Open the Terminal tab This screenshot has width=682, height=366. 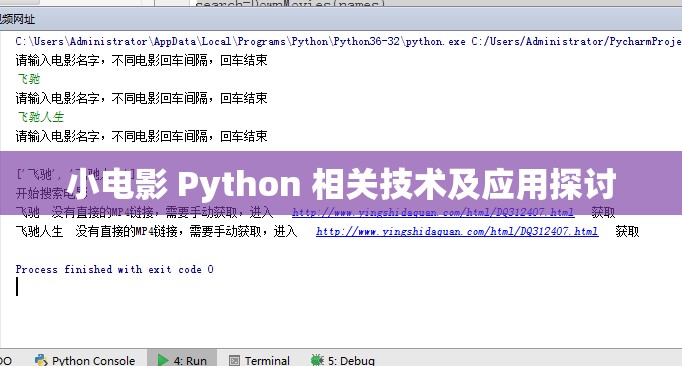coord(259,360)
